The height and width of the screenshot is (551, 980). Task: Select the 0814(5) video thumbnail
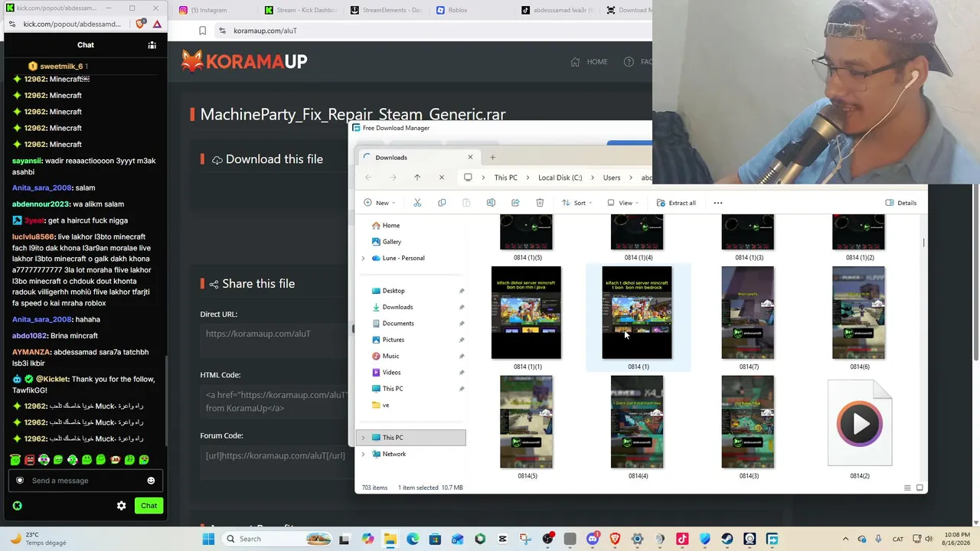tap(526, 422)
